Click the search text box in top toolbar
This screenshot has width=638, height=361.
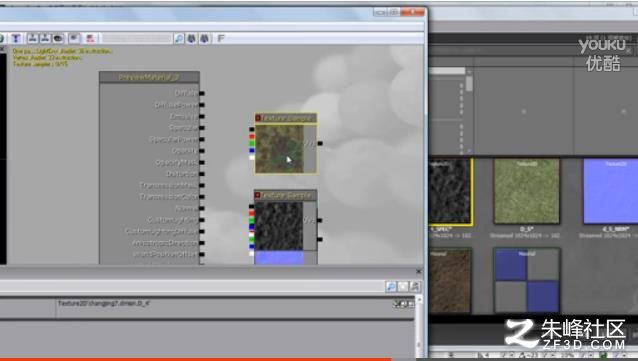coord(136,38)
